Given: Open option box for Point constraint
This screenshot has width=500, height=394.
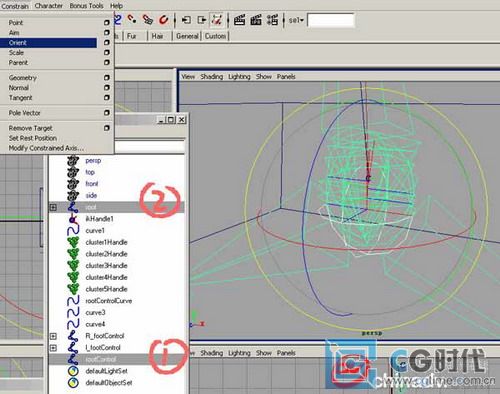Looking at the screenshot, I should point(107,23).
